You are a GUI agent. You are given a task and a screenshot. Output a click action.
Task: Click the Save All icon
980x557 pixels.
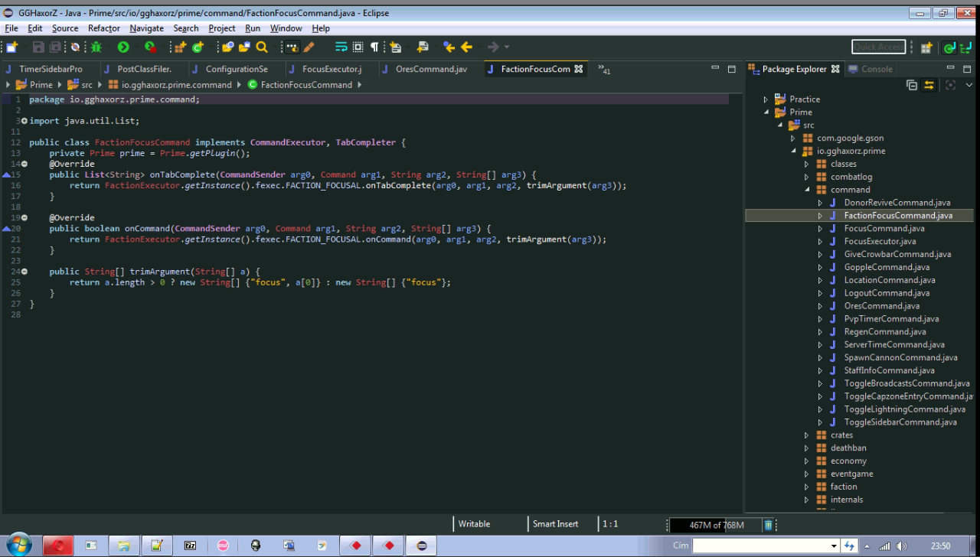tap(55, 47)
